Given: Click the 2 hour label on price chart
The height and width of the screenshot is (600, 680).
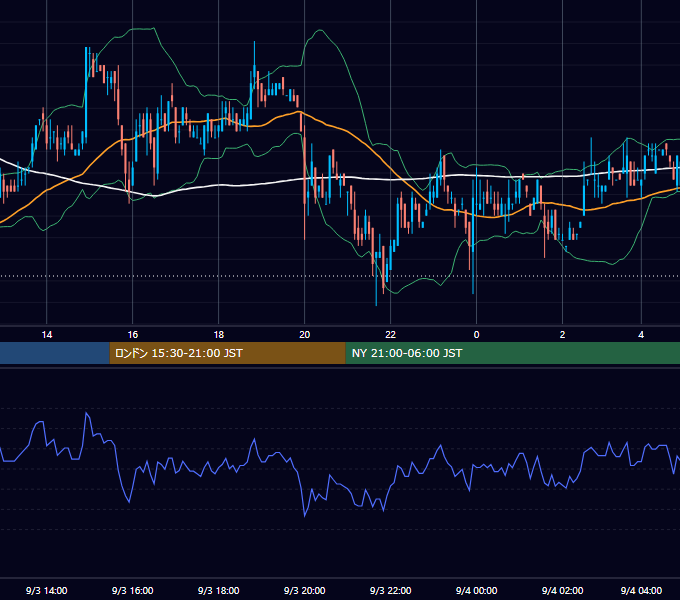Looking at the screenshot, I should point(562,335).
